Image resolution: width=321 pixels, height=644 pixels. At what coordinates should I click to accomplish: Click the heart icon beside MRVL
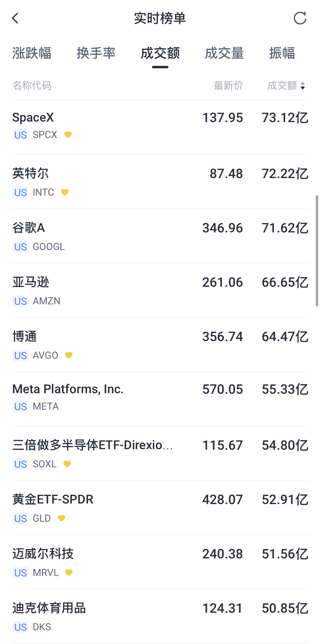pos(69,572)
